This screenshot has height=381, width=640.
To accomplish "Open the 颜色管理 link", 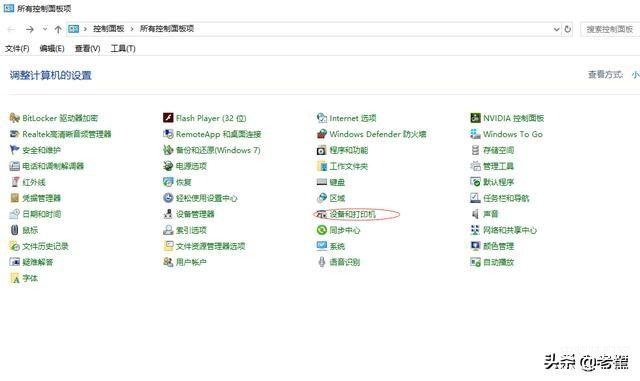I will pos(498,246).
